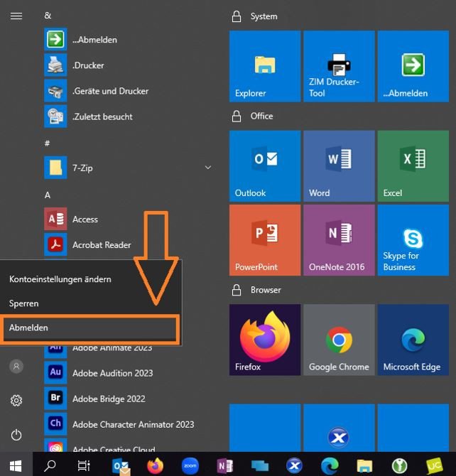Launch the ZIM Drucker-Tool tile
Image resolution: width=456 pixels, height=476 pixels.
click(339, 66)
